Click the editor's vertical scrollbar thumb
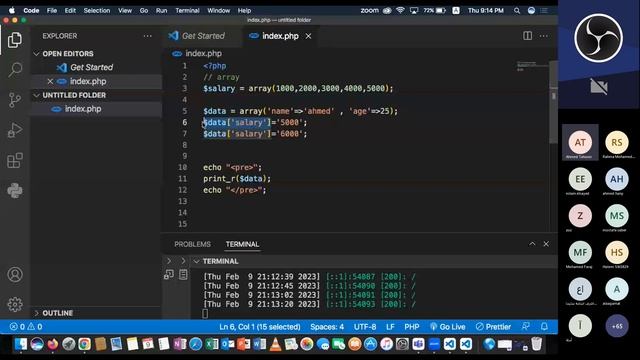Screen dimensions: 640x360 pyautogui.click(x=553, y=102)
